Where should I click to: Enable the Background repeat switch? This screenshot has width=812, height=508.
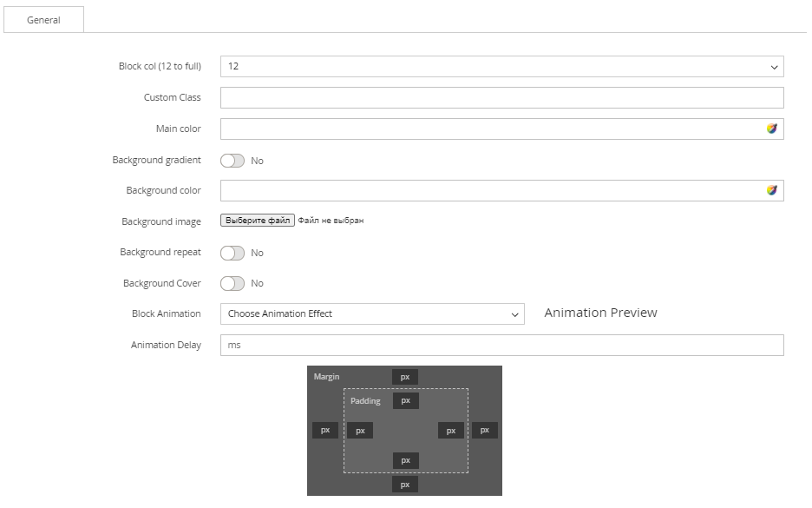(232, 253)
